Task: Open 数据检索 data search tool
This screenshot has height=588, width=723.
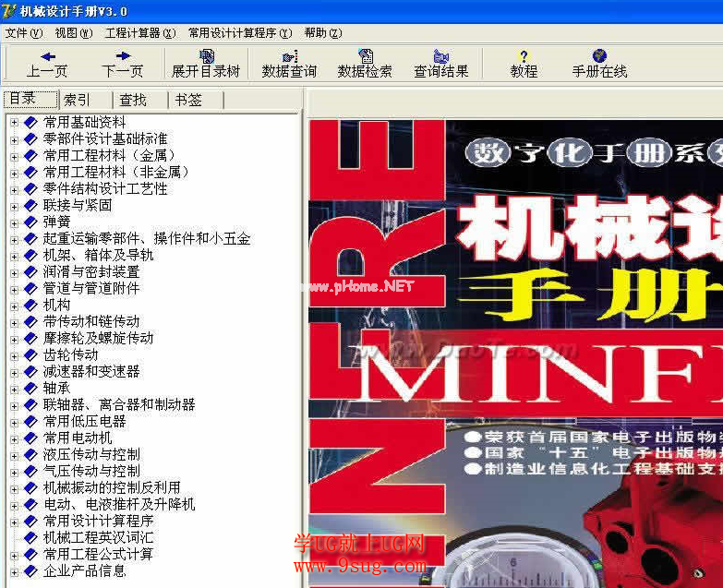Action: click(x=365, y=64)
